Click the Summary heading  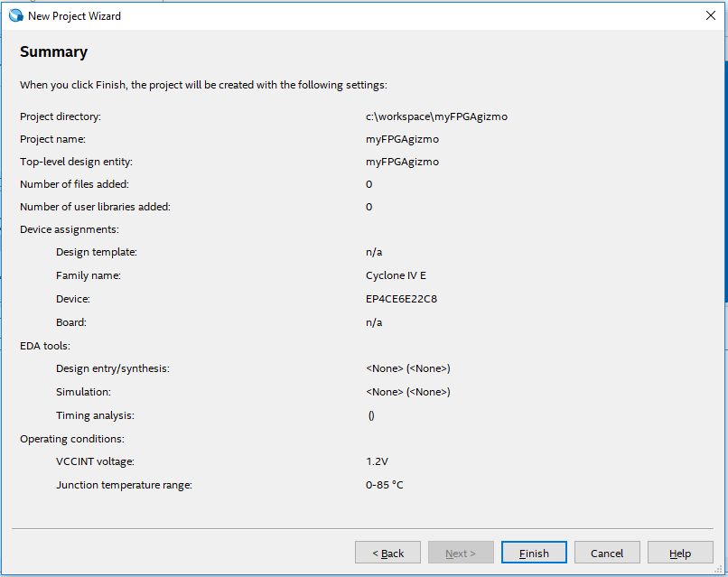coord(53,51)
